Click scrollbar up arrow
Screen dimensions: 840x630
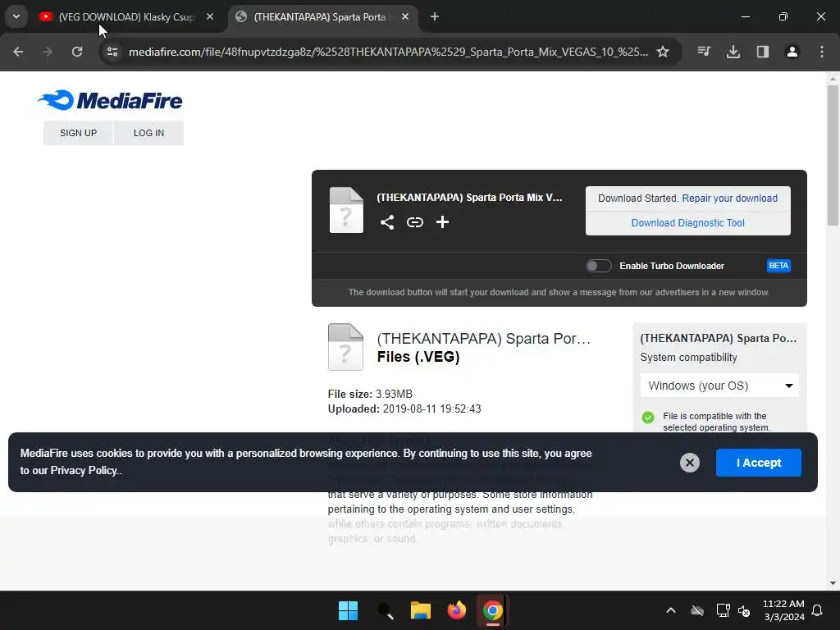pyautogui.click(x=833, y=79)
